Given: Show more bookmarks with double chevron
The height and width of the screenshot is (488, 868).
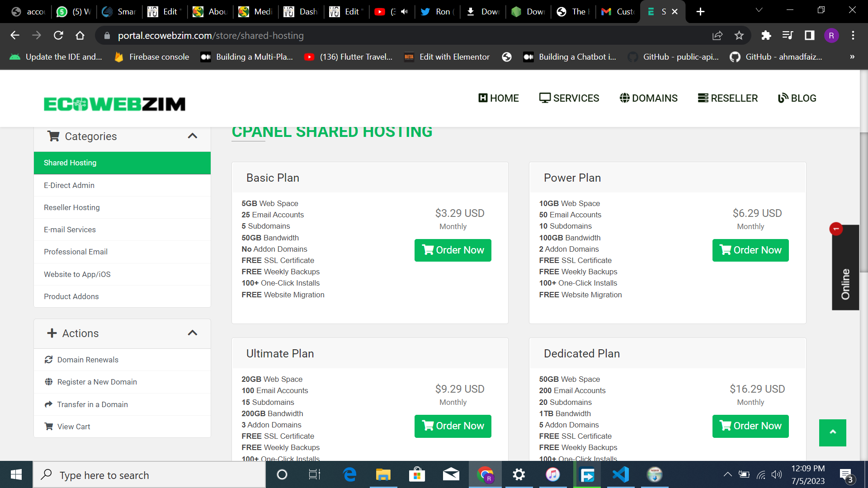Looking at the screenshot, I should point(852,57).
